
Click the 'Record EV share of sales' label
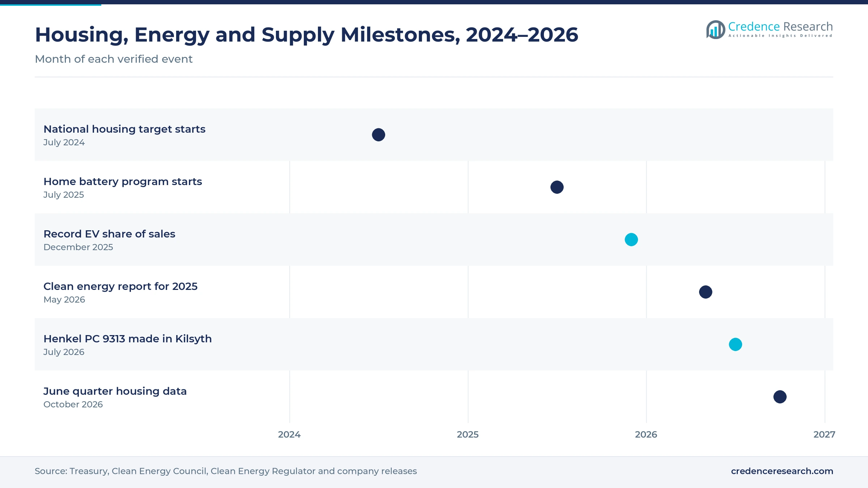109,234
